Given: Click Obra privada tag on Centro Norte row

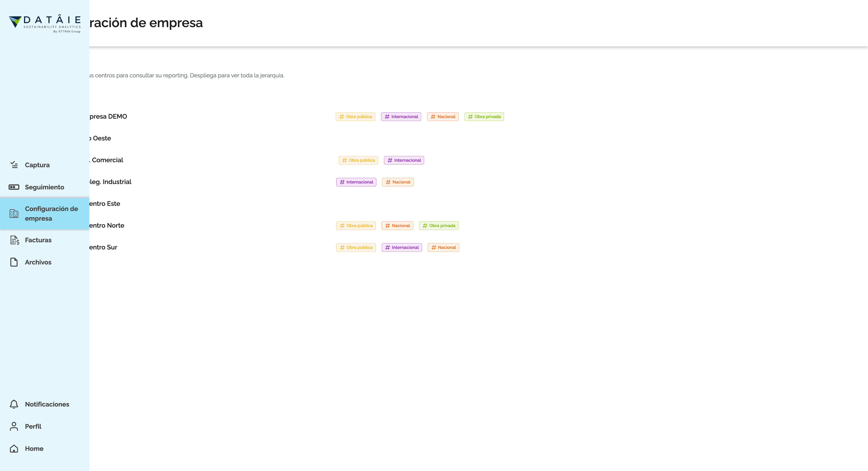Looking at the screenshot, I should (x=439, y=226).
